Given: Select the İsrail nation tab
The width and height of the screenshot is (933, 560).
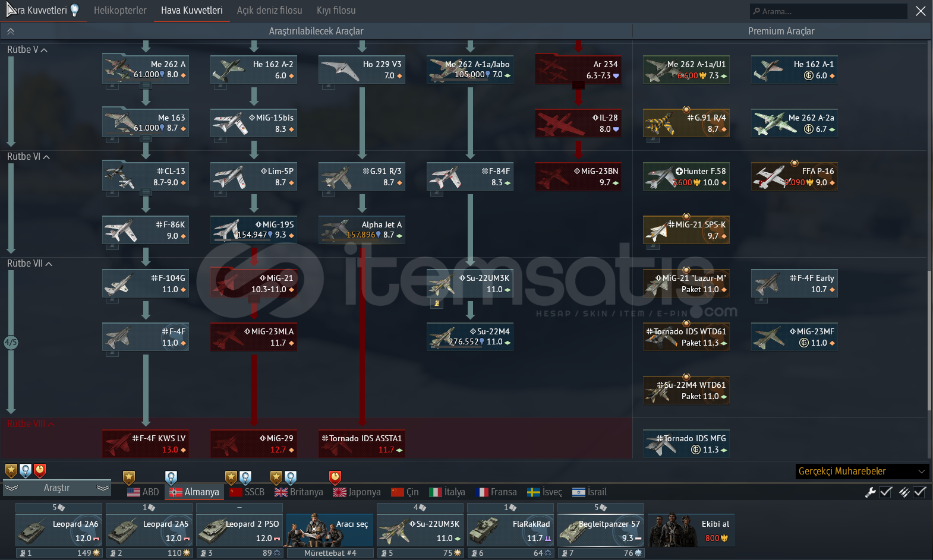Looking at the screenshot, I should (x=589, y=492).
